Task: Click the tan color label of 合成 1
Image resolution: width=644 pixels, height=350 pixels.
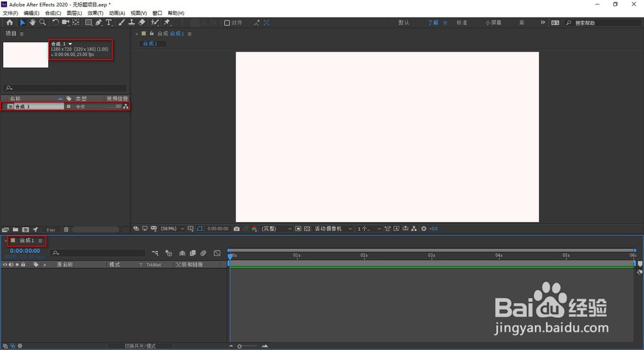Action: click(69, 106)
